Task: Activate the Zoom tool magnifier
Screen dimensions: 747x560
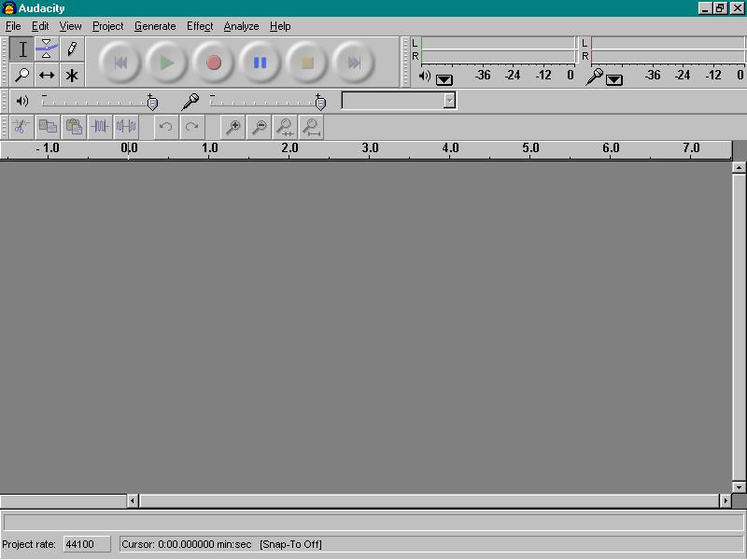Action: pos(22,75)
